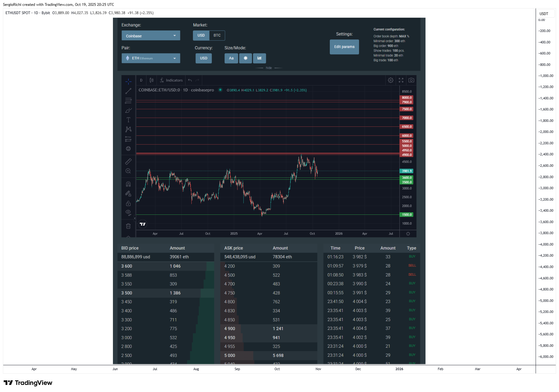Select the crosshair cursor tool
Viewport: 559px width, 392px height.
(x=128, y=82)
